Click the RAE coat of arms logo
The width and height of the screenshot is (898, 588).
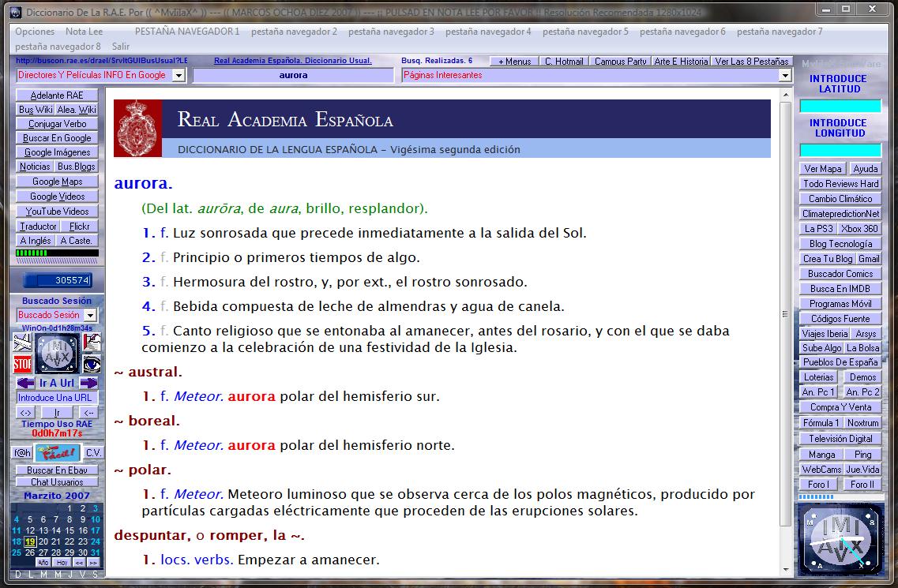[x=137, y=128]
